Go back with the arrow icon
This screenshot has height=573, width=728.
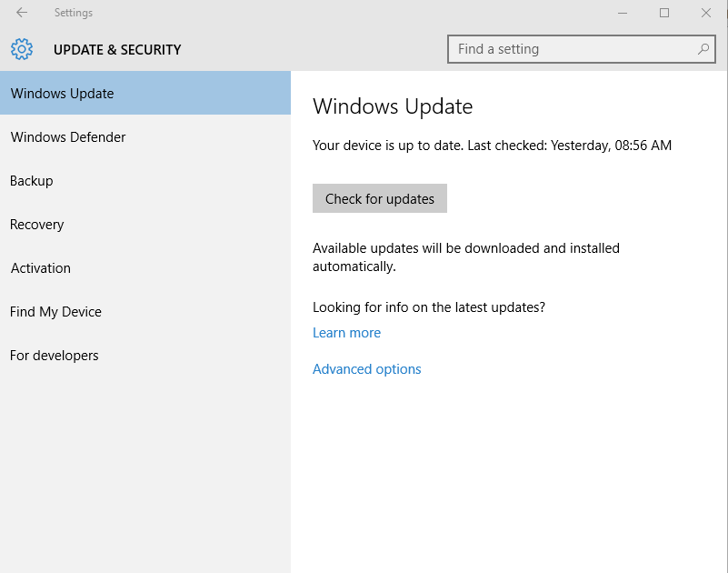[x=22, y=13]
